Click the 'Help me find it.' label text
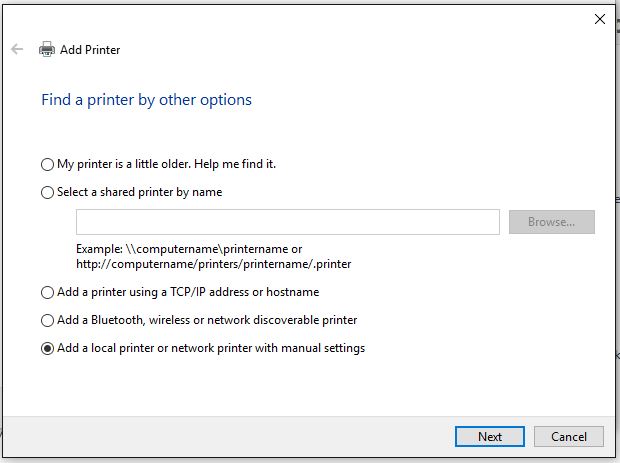Image resolution: width=620 pixels, height=463 pixels. tap(235, 164)
